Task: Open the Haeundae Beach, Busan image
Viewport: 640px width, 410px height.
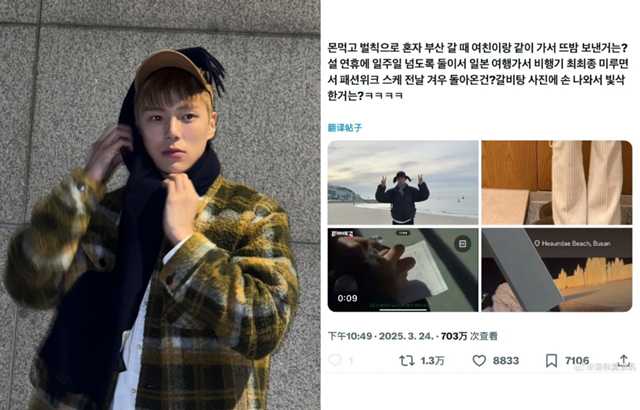Action: (x=557, y=270)
